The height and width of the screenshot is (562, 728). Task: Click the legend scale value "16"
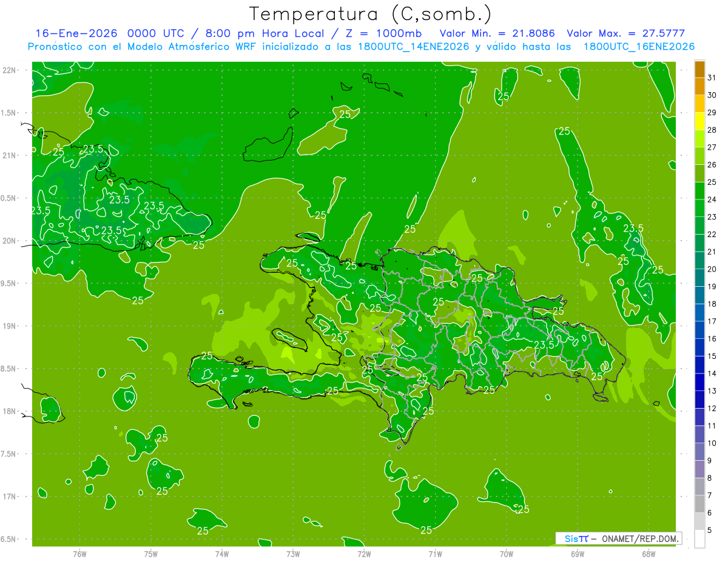click(x=712, y=339)
